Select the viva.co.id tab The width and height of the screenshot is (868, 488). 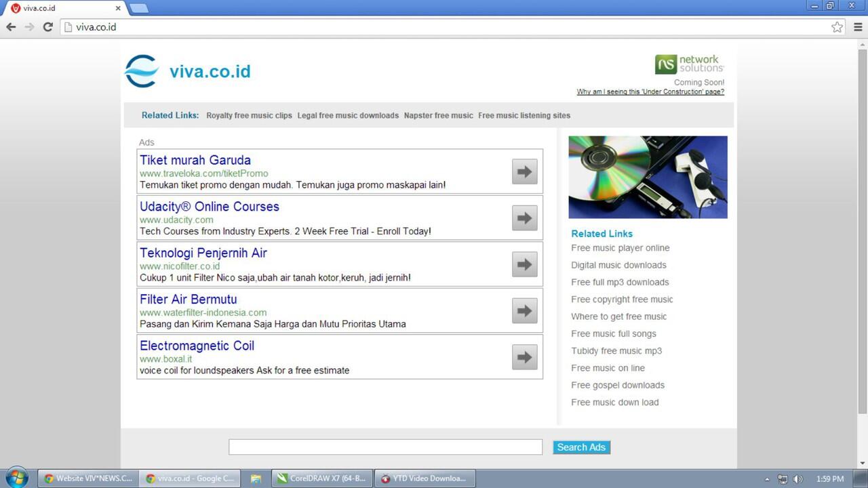click(66, 8)
